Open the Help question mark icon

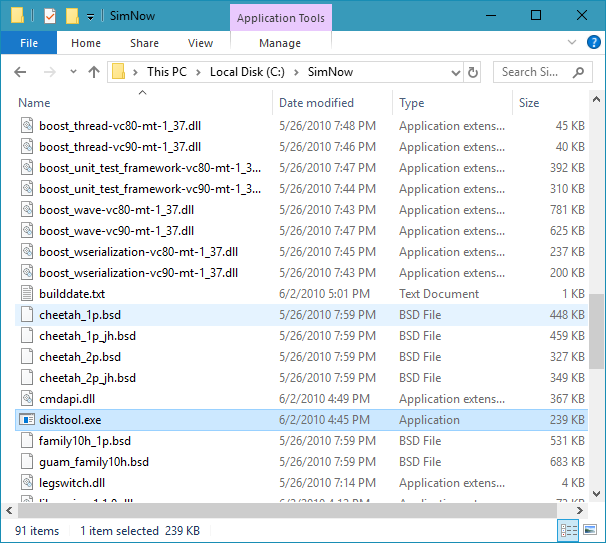591,43
